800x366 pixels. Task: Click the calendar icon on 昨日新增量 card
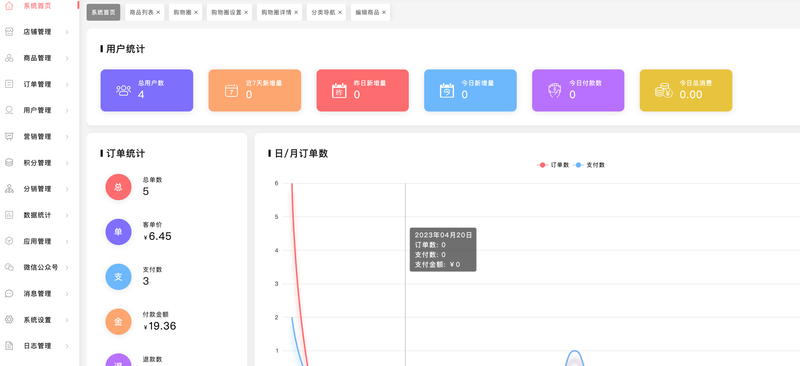click(339, 90)
